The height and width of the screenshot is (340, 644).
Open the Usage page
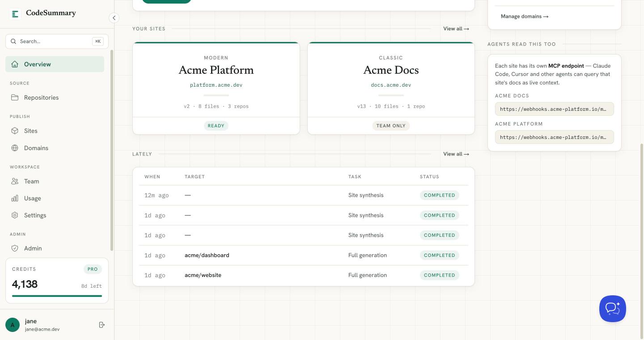(x=55, y=198)
